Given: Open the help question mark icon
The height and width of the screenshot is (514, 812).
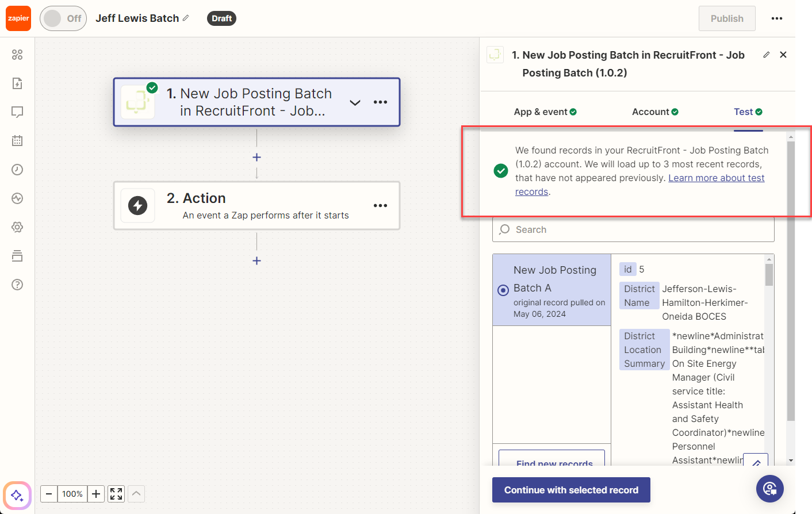Looking at the screenshot, I should [x=17, y=285].
